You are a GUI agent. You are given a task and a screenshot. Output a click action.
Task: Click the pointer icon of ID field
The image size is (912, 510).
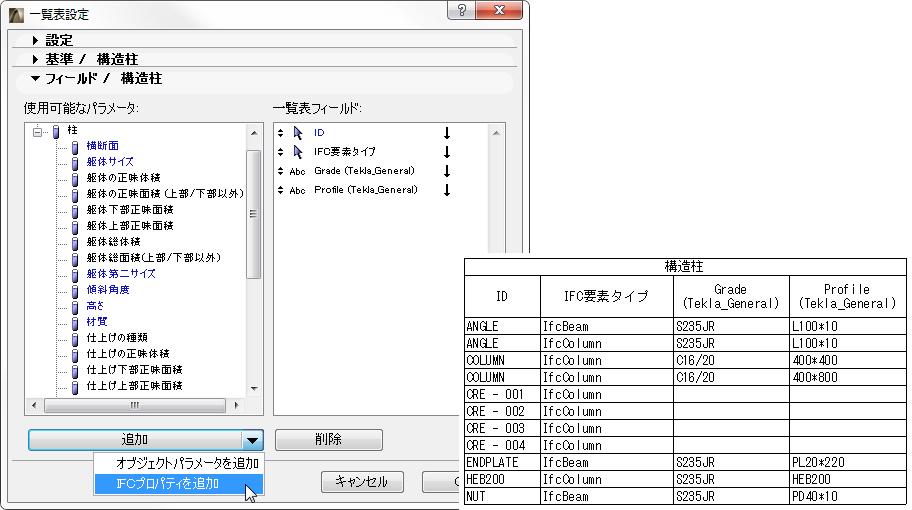(x=298, y=133)
